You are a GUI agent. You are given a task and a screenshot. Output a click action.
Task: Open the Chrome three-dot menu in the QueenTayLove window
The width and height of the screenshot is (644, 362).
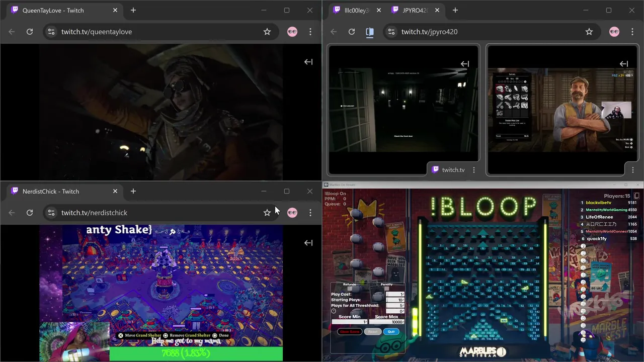pos(310,32)
